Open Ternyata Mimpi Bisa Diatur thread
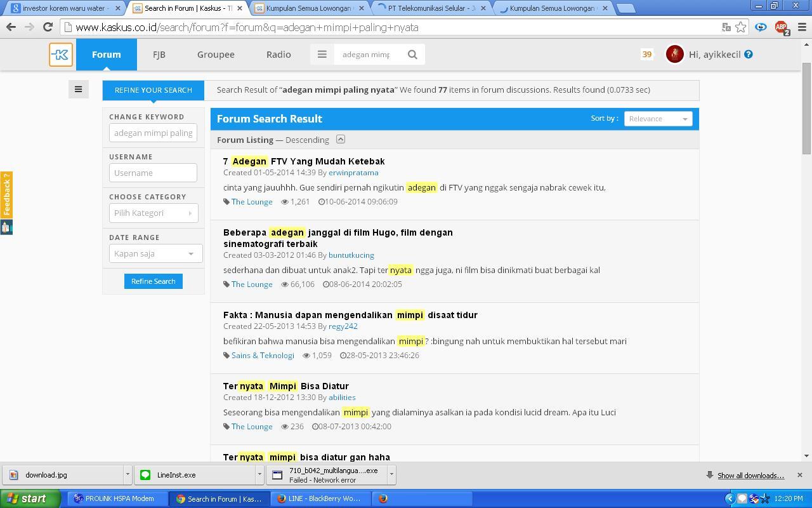The height and width of the screenshot is (508, 812). pos(285,386)
